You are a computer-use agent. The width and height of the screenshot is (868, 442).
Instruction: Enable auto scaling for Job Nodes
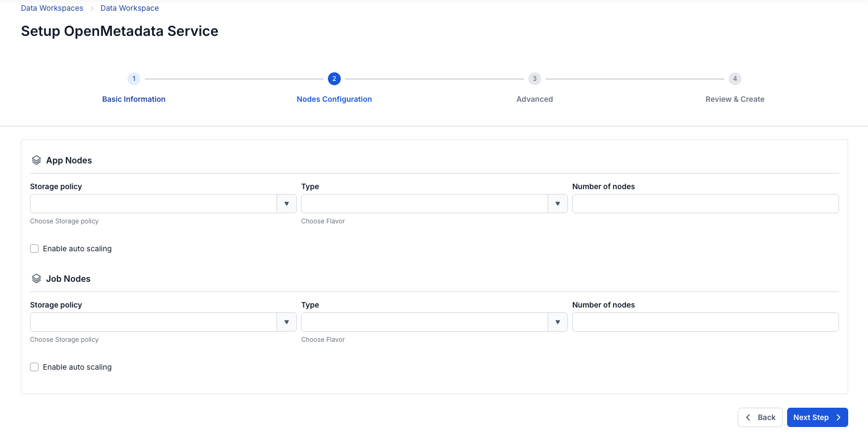(x=34, y=367)
